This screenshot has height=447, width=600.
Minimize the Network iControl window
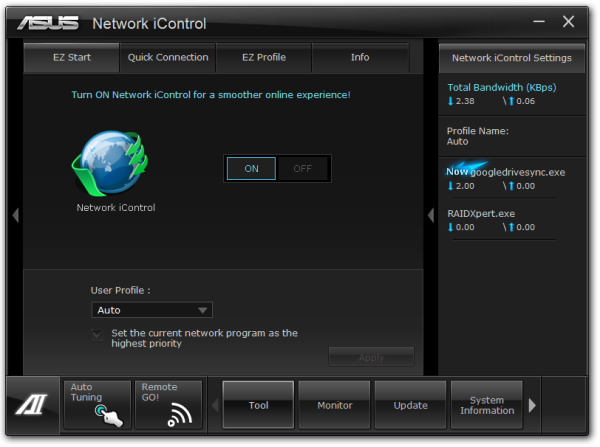[x=539, y=22]
